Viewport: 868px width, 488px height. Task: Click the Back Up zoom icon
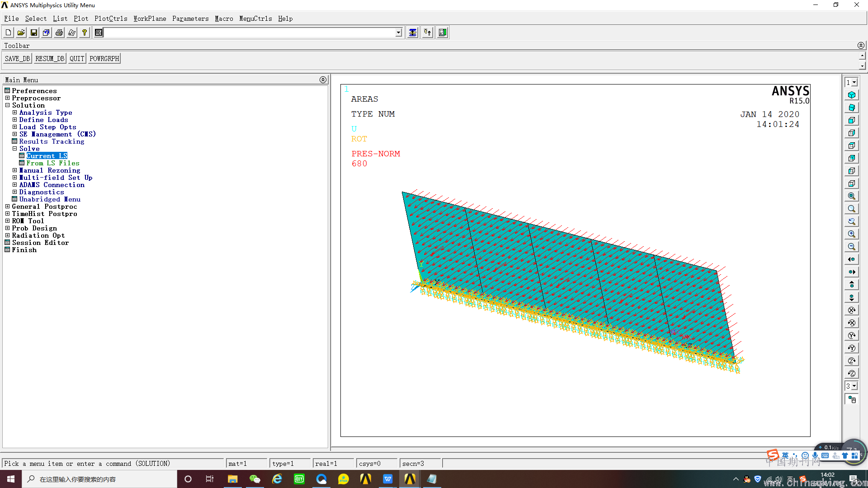click(852, 221)
